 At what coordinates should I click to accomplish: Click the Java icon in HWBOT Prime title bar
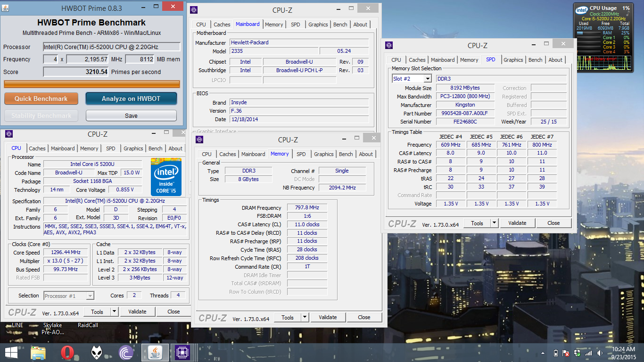tap(5, 8)
